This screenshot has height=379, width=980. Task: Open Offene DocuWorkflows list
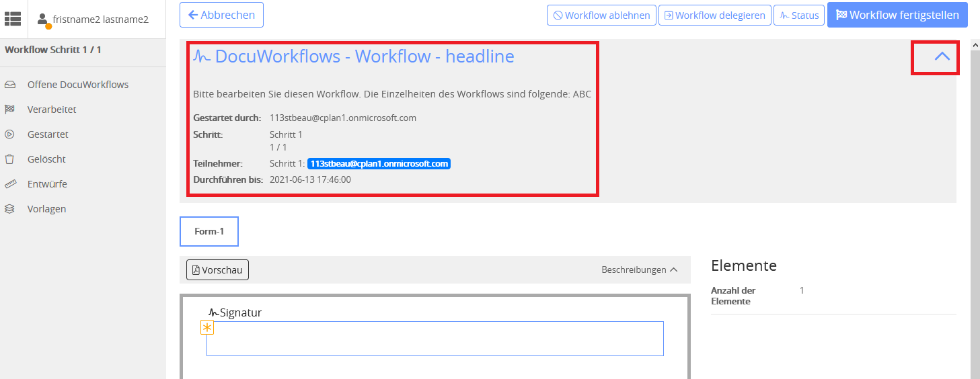coord(78,85)
